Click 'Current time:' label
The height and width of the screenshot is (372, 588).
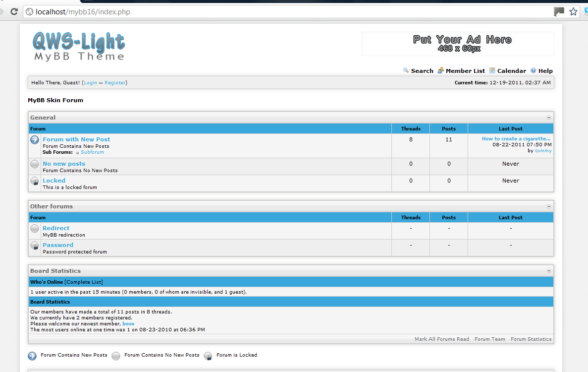471,82
